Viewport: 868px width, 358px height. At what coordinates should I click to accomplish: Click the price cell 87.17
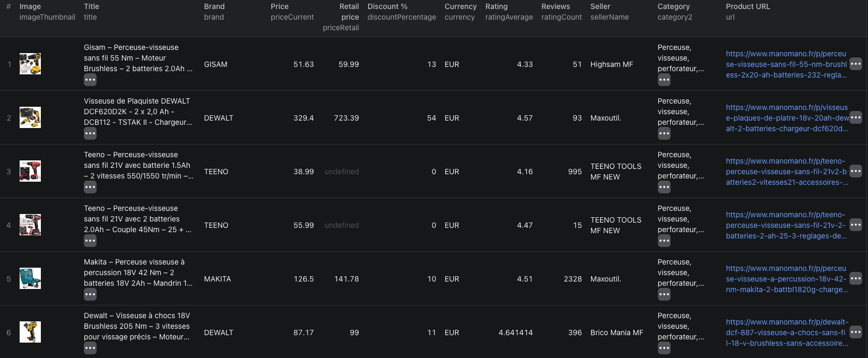(303, 333)
